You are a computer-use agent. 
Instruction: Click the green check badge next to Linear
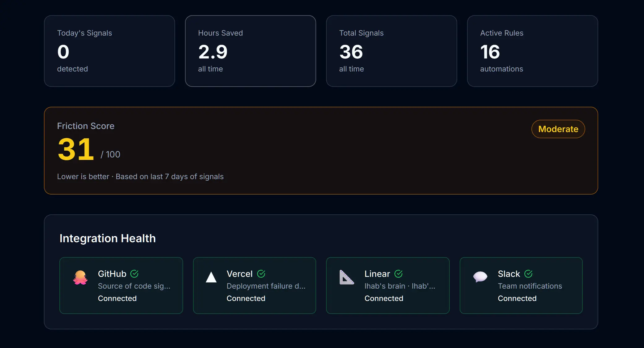coord(398,273)
